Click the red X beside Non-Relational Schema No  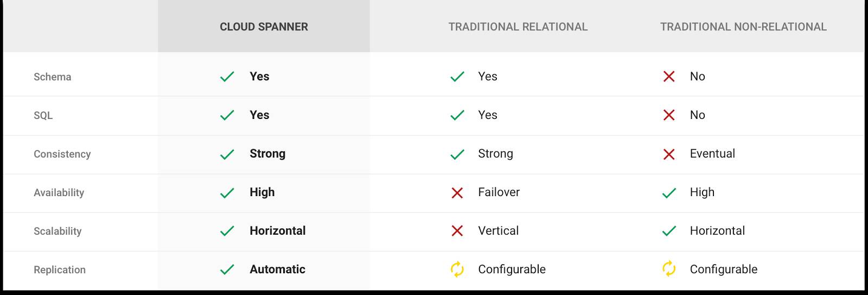click(669, 77)
